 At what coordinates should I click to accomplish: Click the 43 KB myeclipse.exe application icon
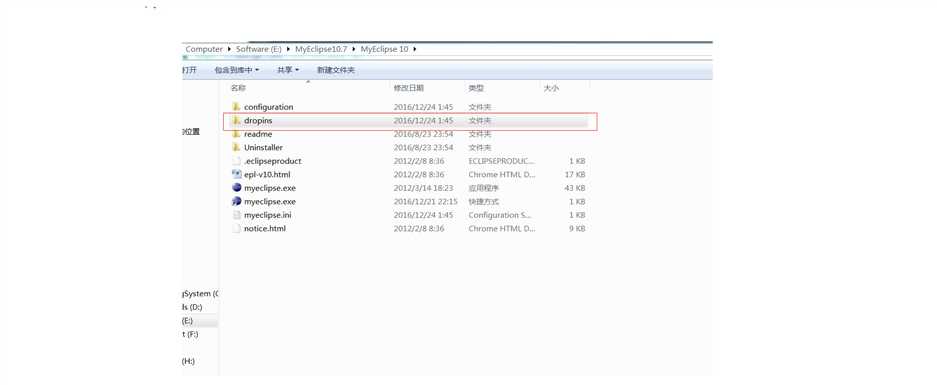point(237,188)
